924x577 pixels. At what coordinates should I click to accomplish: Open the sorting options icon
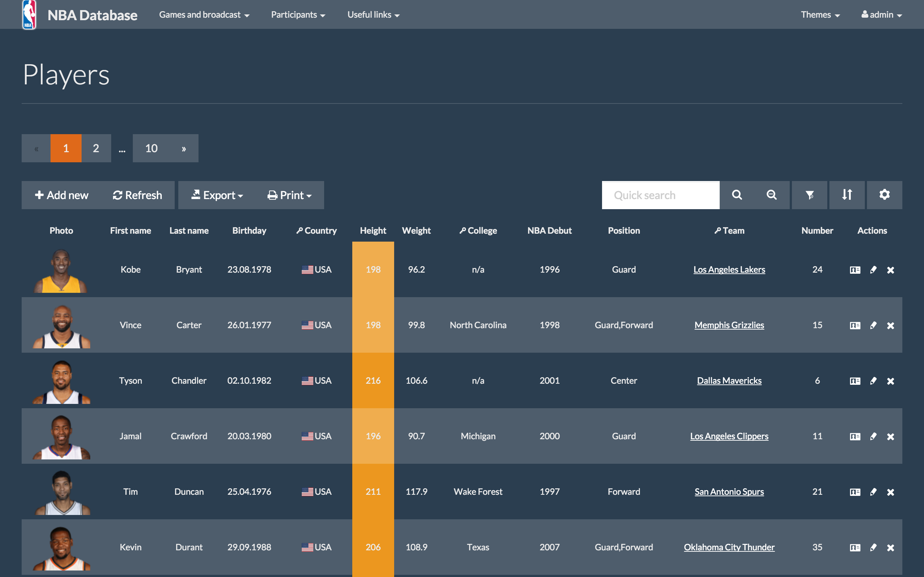click(x=847, y=195)
